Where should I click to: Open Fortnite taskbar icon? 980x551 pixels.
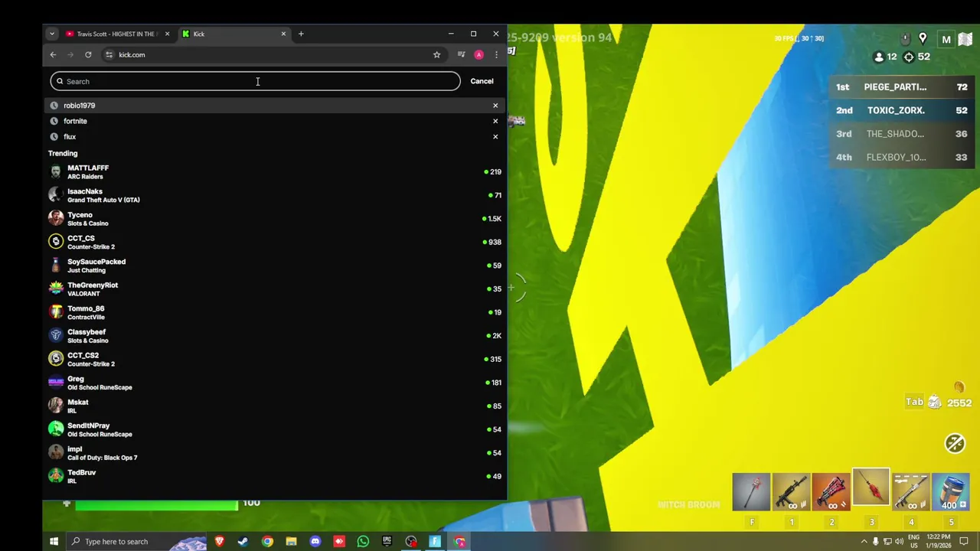(x=435, y=542)
